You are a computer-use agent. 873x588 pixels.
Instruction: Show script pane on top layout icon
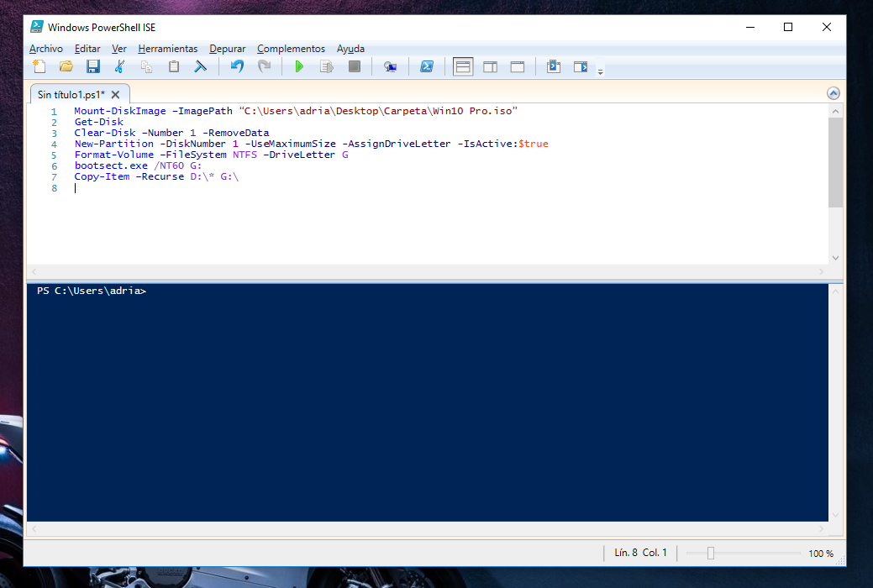point(463,67)
